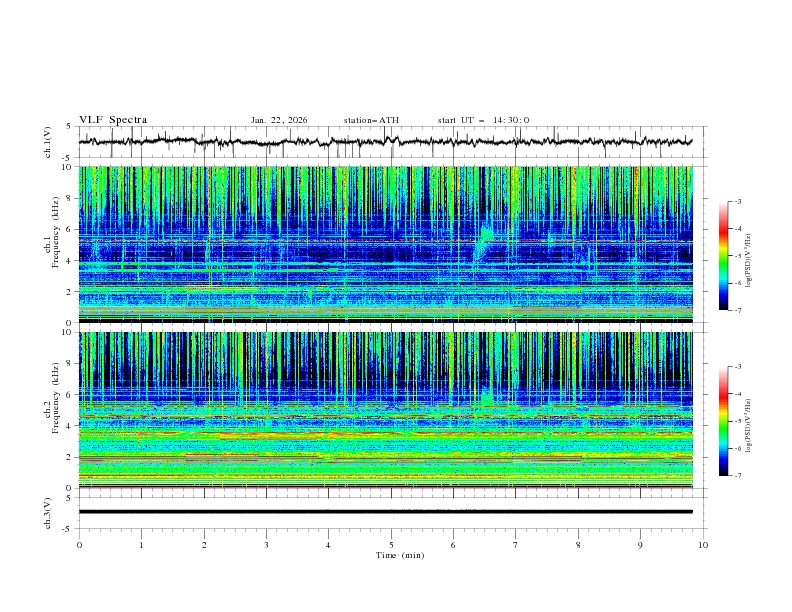Click time axis tick label "10"
Screen dimensions: 792x612
coord(703,545)
